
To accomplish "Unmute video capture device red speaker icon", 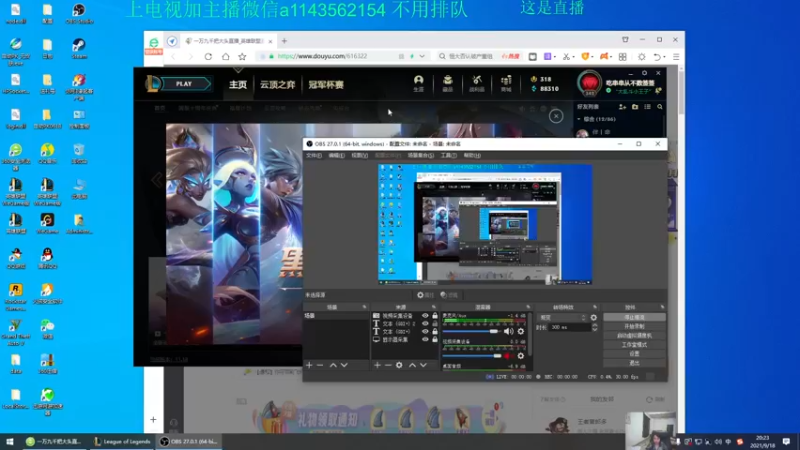I will click(509, 356).
